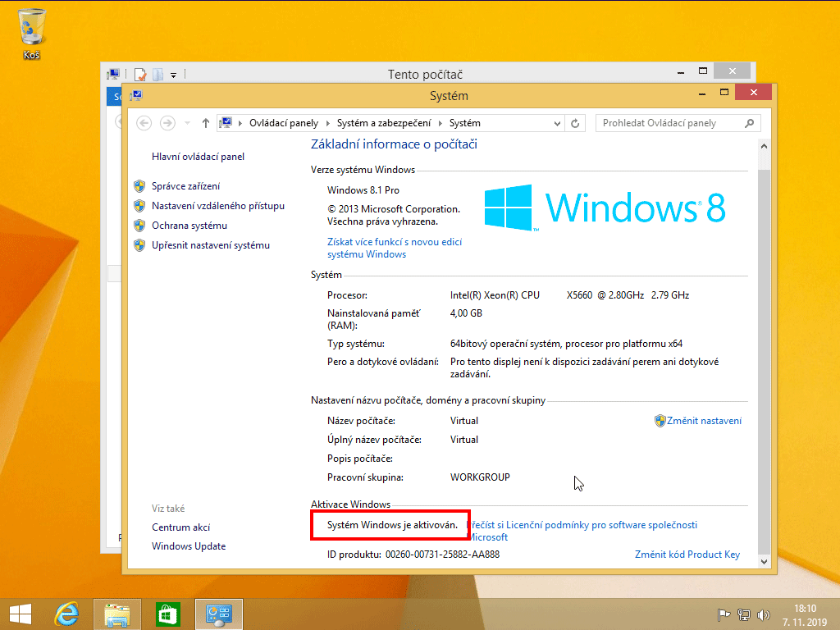Open Centrum akcí link
This screenshot has height=630, width=840.
(x=180, y=527)
